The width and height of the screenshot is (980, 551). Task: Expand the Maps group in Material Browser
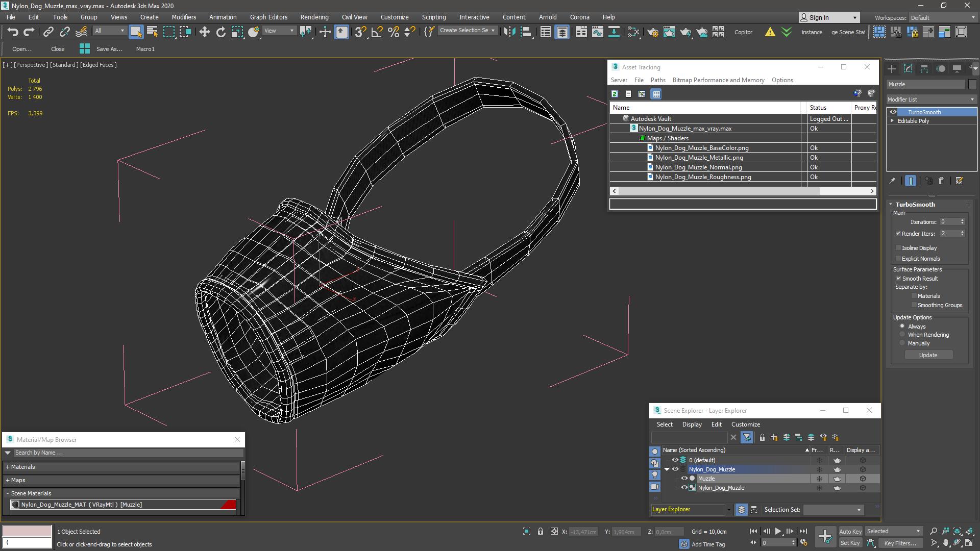[8, 480]
